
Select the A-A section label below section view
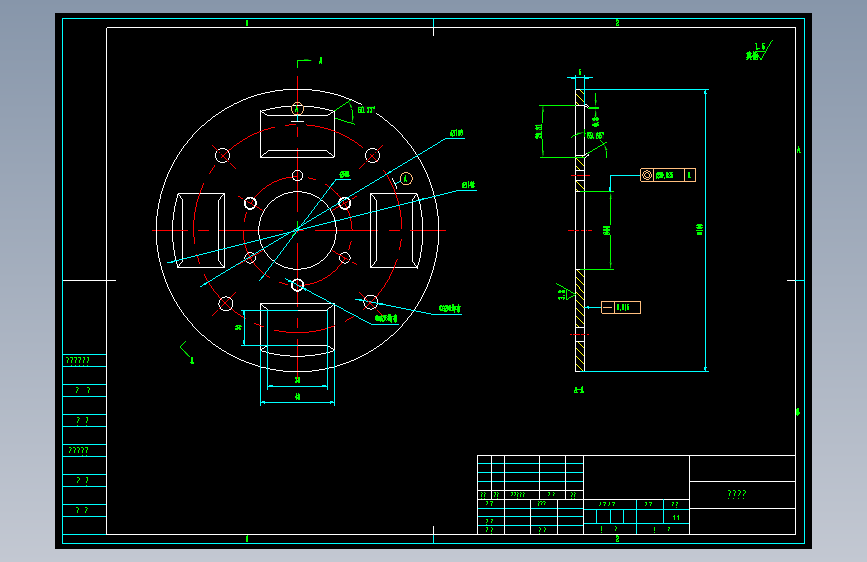click(x=579, y=390)
